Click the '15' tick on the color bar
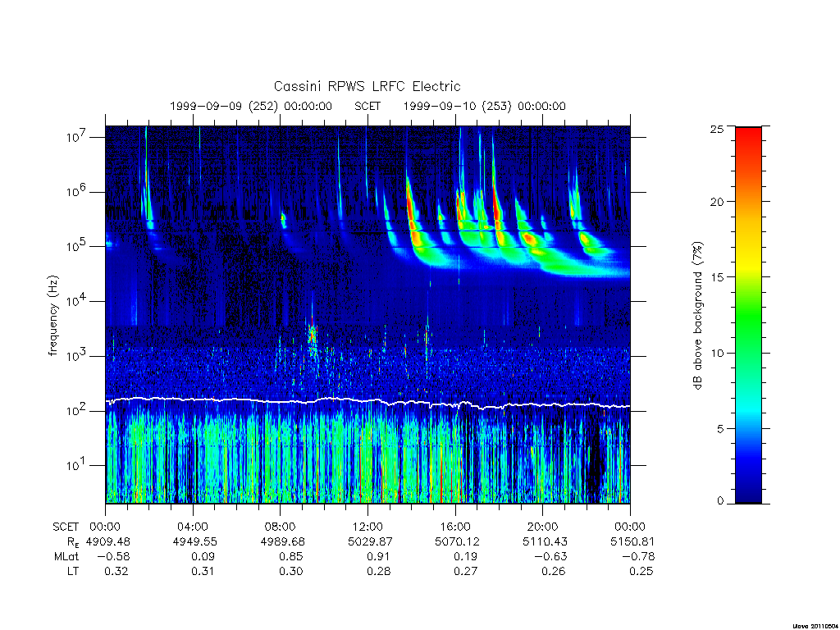 pyautogui.click(x=716, y=277)
